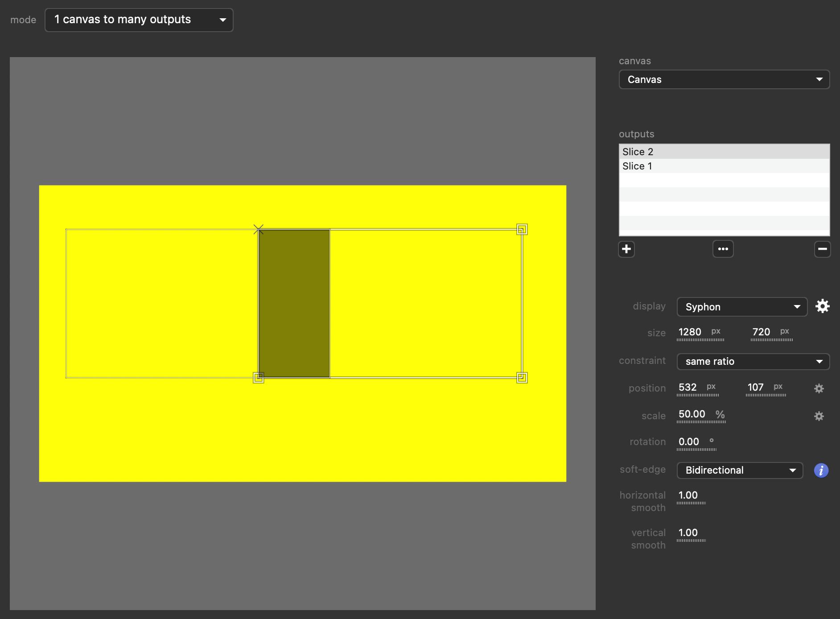Open the mode dropdown
Image resolution: width=840 pixels, height=619 pixels.
click(x=139, y=20)
